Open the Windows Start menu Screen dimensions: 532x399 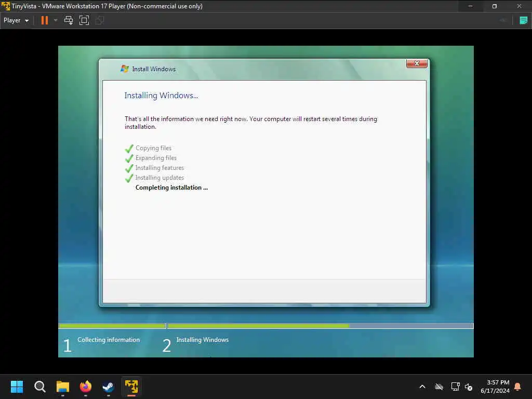coord(17,387)
